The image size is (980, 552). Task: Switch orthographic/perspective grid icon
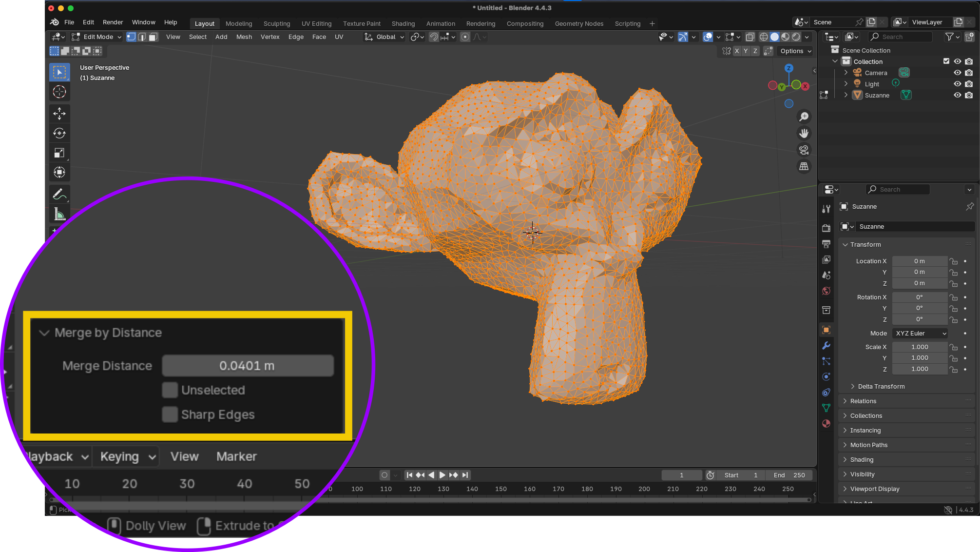coord(804,166)
